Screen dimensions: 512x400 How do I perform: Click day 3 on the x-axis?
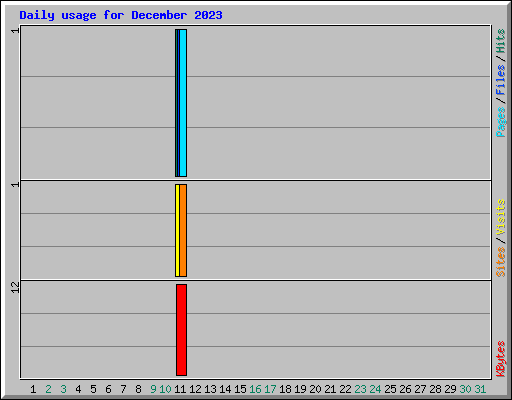pyautogui.click(x=63, y=389)
